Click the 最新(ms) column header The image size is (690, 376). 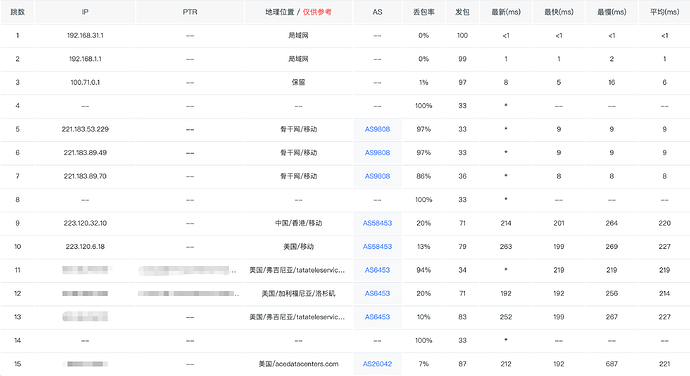point(506,12)
